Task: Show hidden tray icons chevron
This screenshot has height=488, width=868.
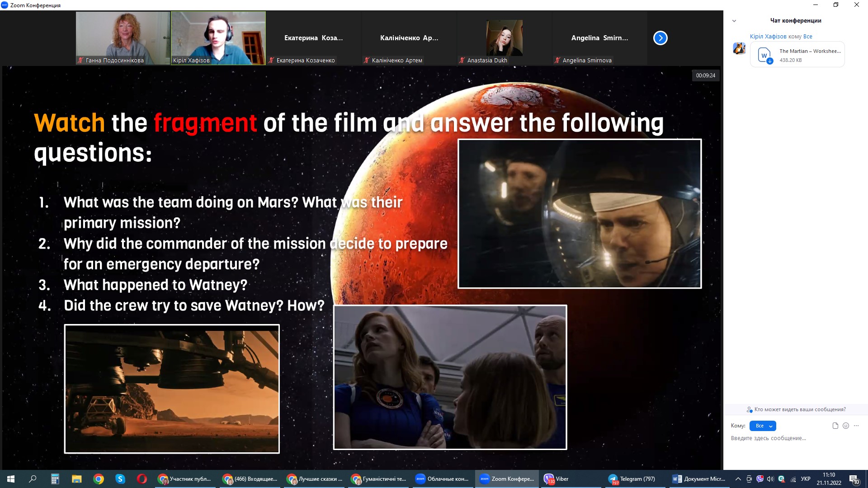Action: (738, 479)
